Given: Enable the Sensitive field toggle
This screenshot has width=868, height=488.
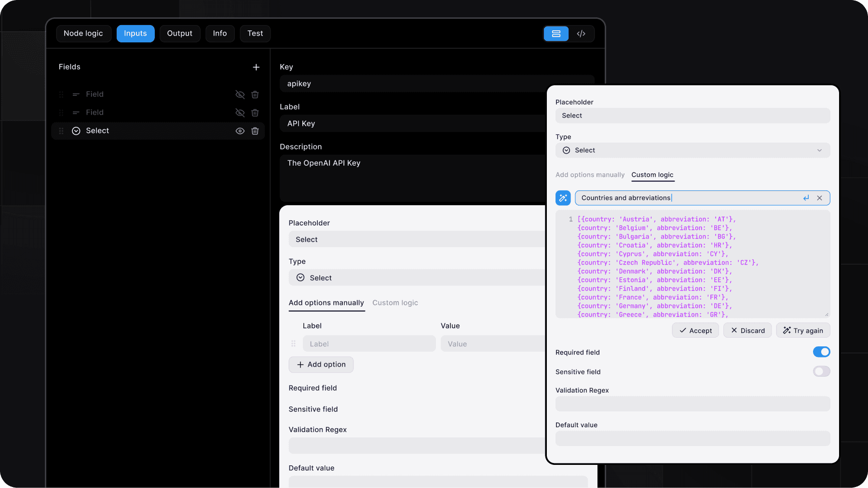Looking at the screenshot, I should coord(821,371).
